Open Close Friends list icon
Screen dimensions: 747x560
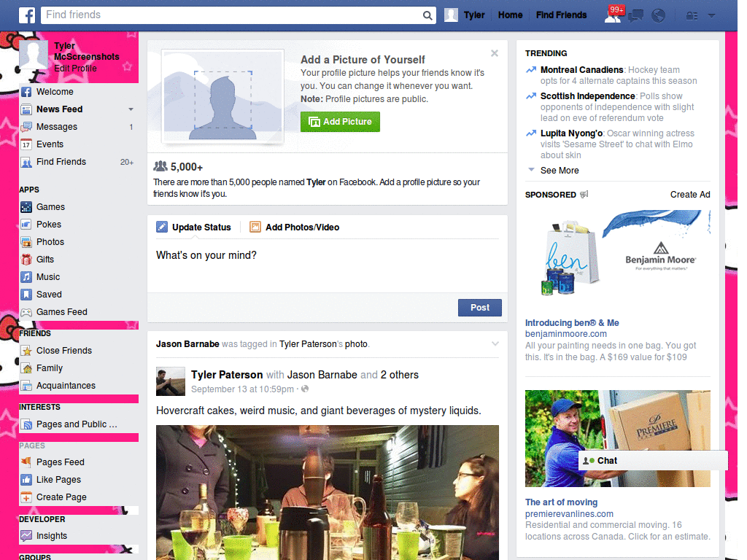coord(26,351)
